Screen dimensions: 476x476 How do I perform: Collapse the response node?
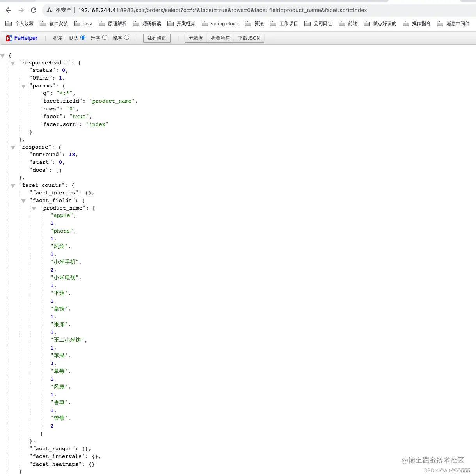[x=13, y=147]
